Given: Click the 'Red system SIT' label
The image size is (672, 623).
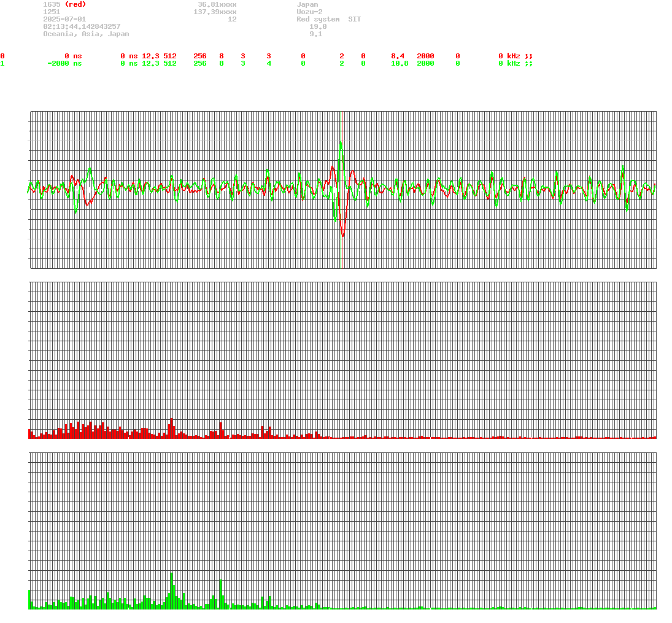Looking at the screenshot, I should (329, 19).
